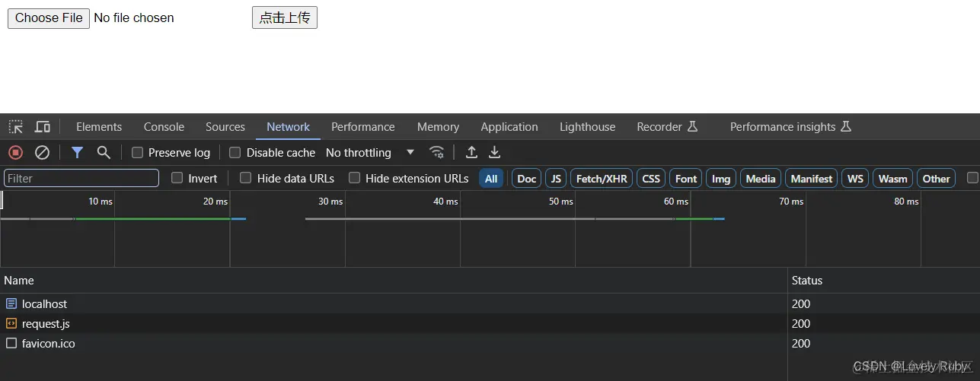Viewport: 980px width, 381px height.
Task: Export HAR file with download arrow icon
Action: [495, 152]
